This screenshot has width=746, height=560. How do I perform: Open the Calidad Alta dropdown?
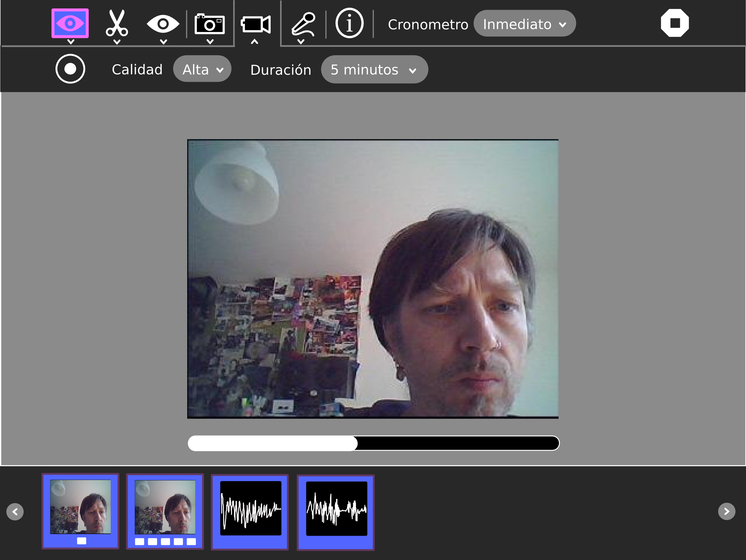[x=202, y=69]
